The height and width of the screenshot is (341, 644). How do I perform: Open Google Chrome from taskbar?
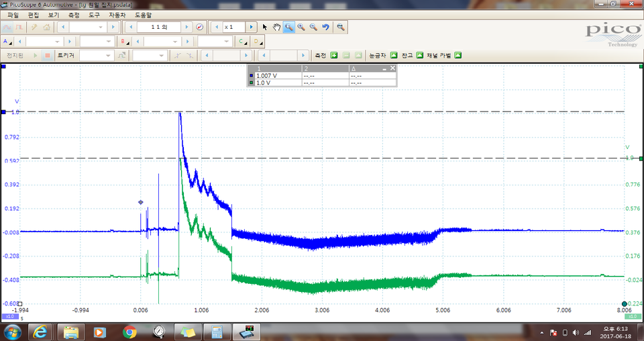pos(129,332)
